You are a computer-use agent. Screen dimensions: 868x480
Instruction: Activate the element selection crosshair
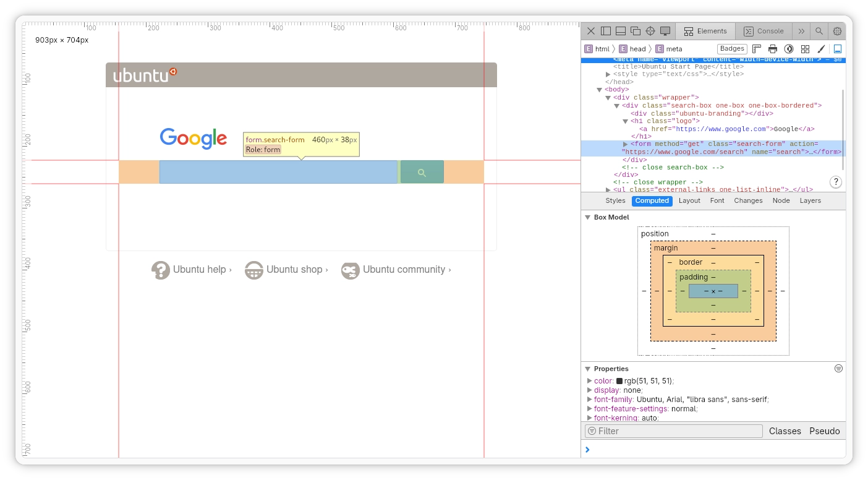point(650,31)
